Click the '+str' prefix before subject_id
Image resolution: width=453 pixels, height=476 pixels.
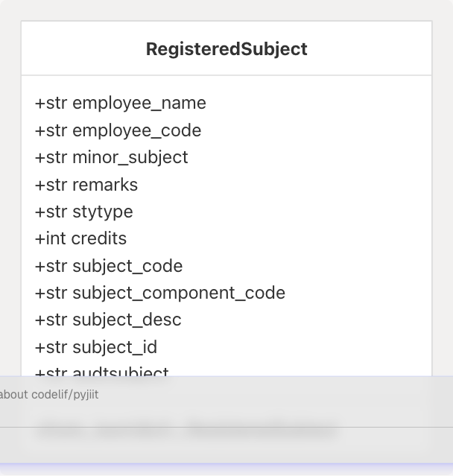coord(51,347)
